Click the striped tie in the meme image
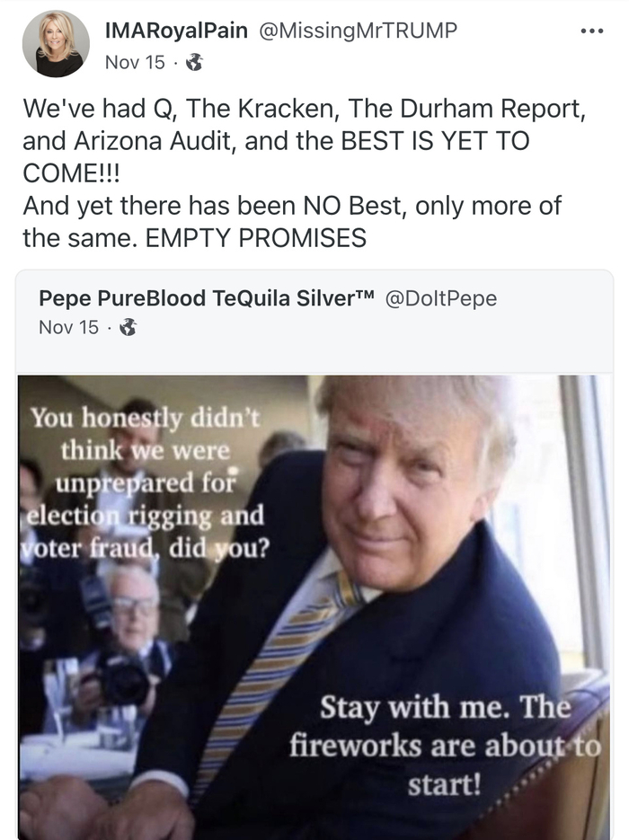This screenshot has width=629, height=840. [x=279, y=669]
